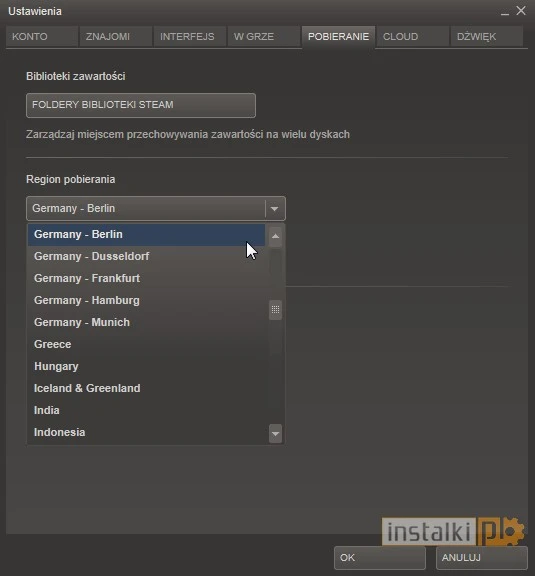Pick Indonesia from the region list
The image size is (535, 576).
146,432
